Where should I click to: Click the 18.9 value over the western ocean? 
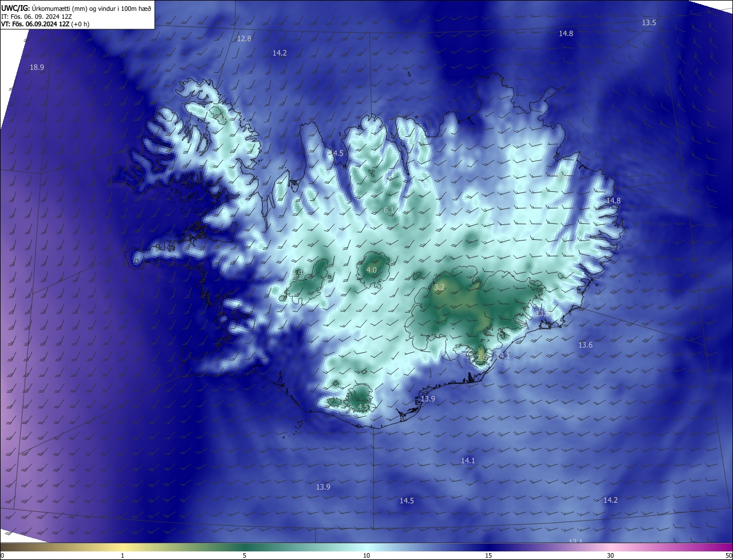[x=37, y=68]
